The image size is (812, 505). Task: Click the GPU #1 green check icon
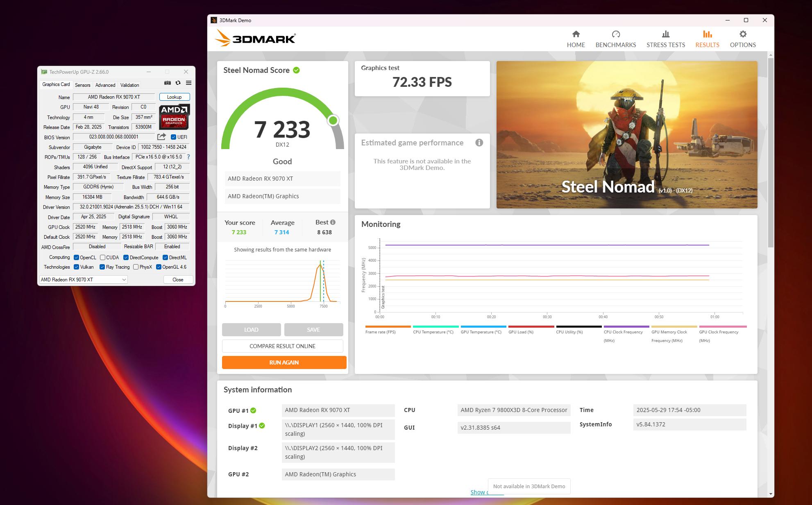coord(253,410)
